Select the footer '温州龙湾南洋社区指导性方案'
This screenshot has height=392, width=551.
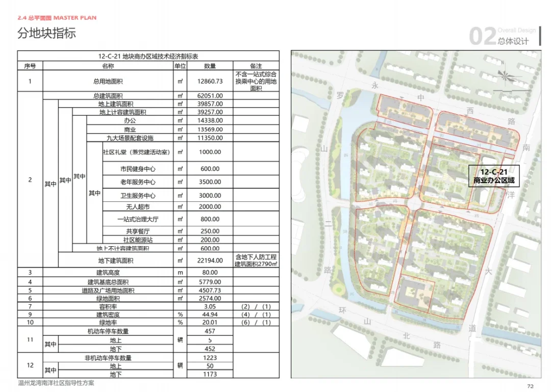click(56, 383)
